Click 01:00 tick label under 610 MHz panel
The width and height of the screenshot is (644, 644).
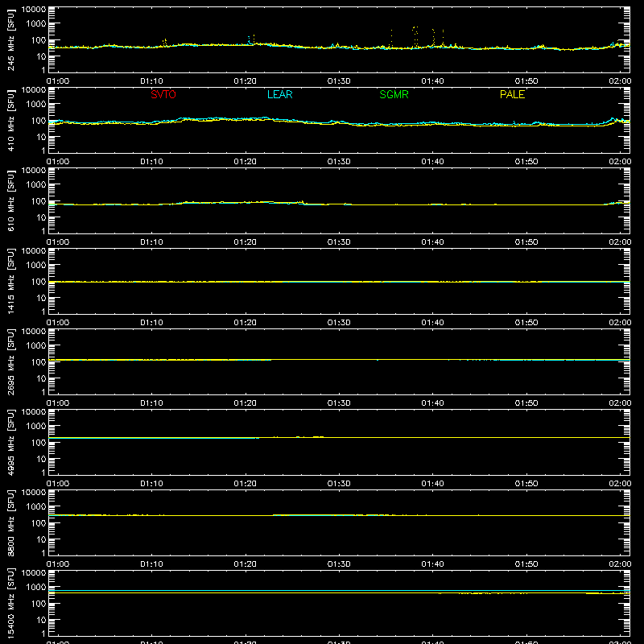(58, 242)
